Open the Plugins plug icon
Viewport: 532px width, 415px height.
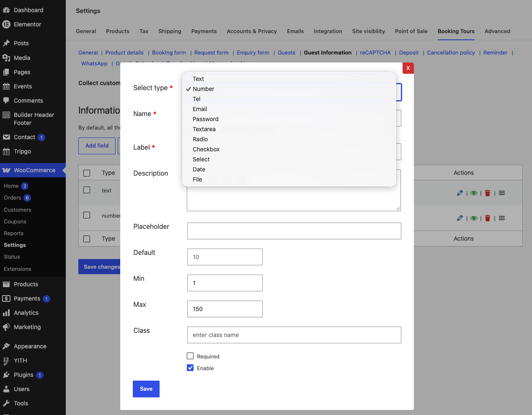click(6, 375)
